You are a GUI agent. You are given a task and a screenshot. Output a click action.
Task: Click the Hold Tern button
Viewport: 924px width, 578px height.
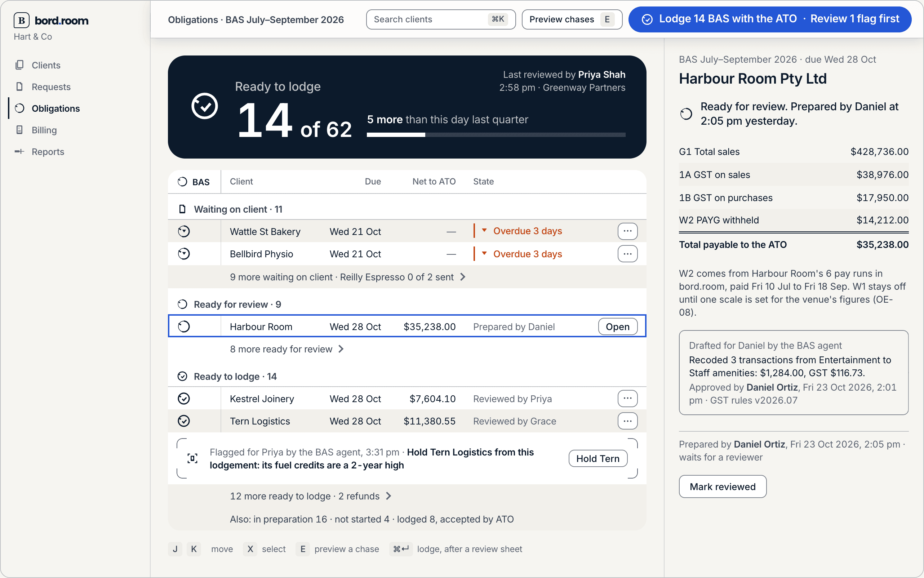click(x=598, y=458)
